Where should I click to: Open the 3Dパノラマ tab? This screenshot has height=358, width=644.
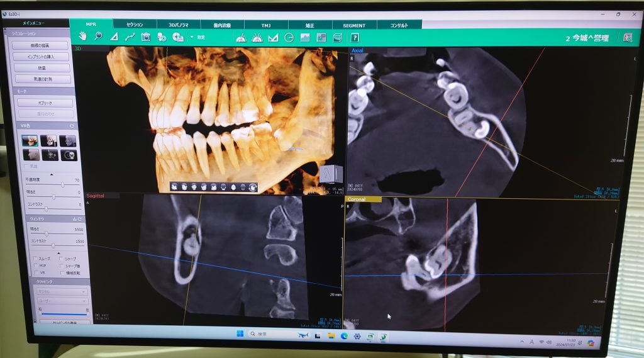[178, 25]
